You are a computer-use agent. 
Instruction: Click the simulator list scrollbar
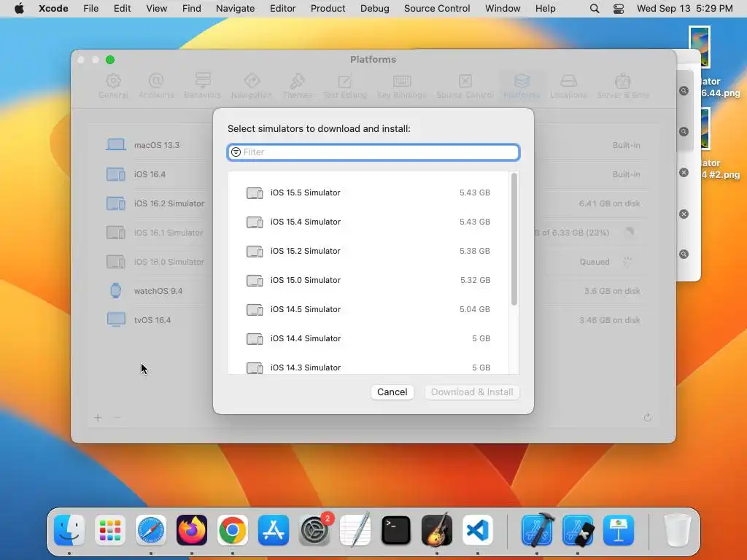coord(514,239)
